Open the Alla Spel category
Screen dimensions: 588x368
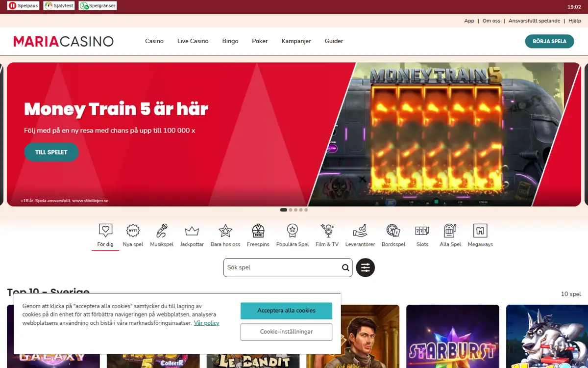pyautogui.click(x=450, y=236)
